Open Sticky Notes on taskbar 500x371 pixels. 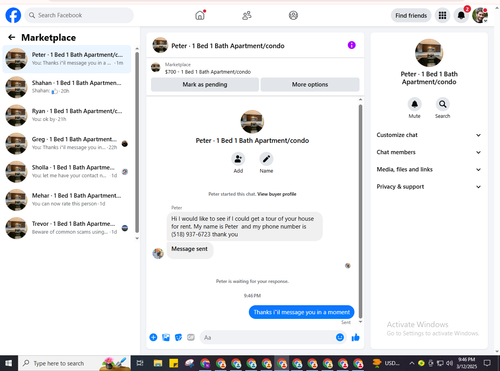coord(173,363)
